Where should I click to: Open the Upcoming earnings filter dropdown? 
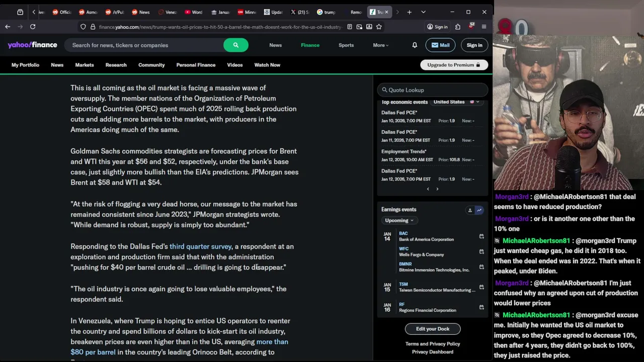[x=399, y=220]
